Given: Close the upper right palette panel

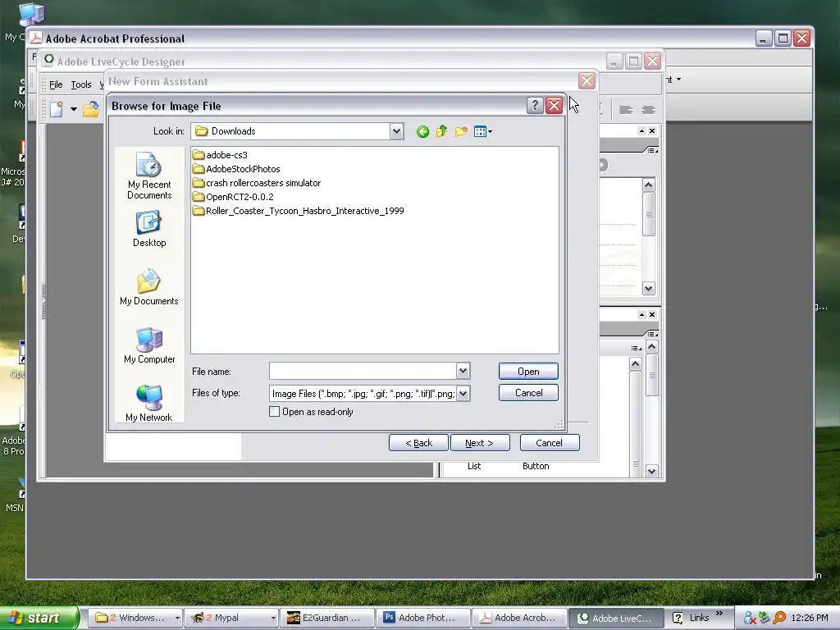Looking at the screenshot, I should [x=652, y=130].
